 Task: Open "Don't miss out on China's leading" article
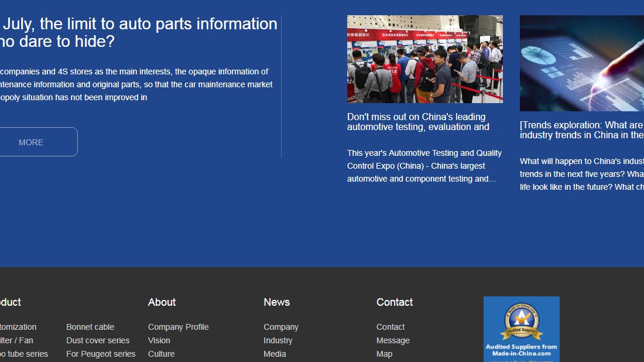tap(418, 122)
